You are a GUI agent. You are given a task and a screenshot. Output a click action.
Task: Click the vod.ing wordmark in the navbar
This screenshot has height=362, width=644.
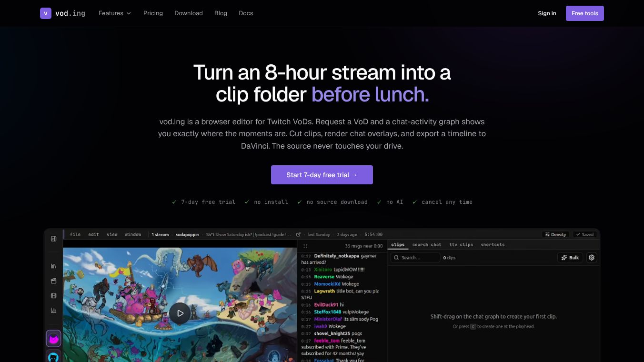[x=70, y=13]
